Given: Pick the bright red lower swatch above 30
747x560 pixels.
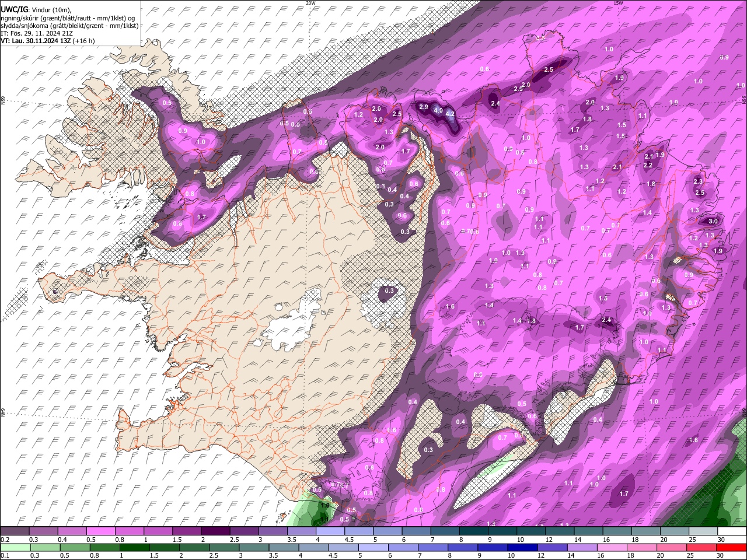Looking at the screenshot, I should pos(731,547).
